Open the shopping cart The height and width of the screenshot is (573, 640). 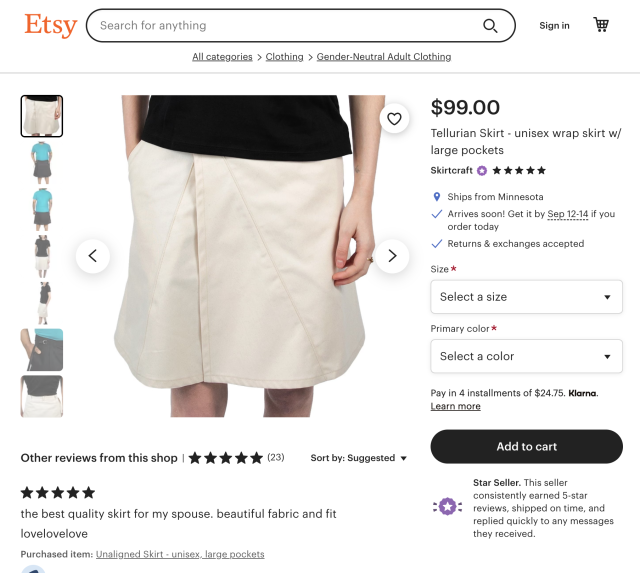tap(601, 25)
